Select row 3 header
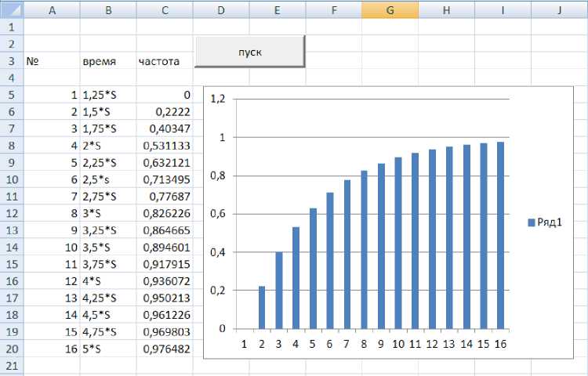 [x=12, y=61]
